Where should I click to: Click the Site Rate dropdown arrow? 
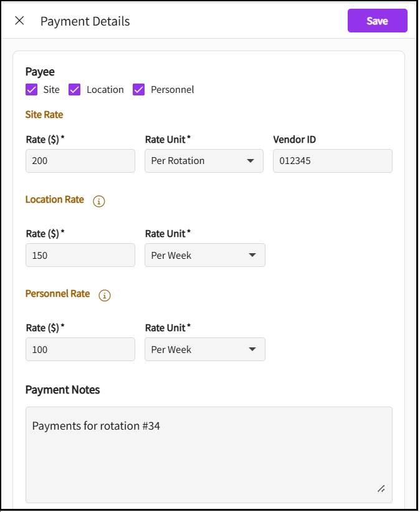tap(251, 161)
